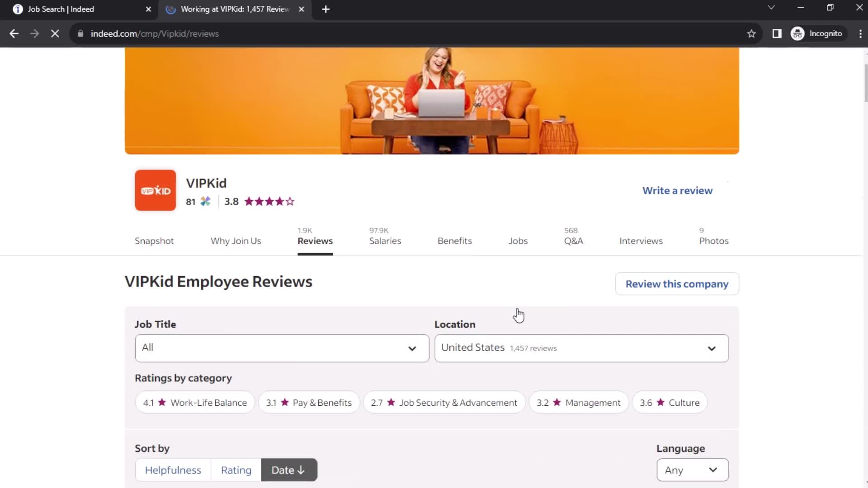The height and width of the screenshot is (488, 868).
Task: Click the Work-Life Balance rating icon
Action: [161, 402]
